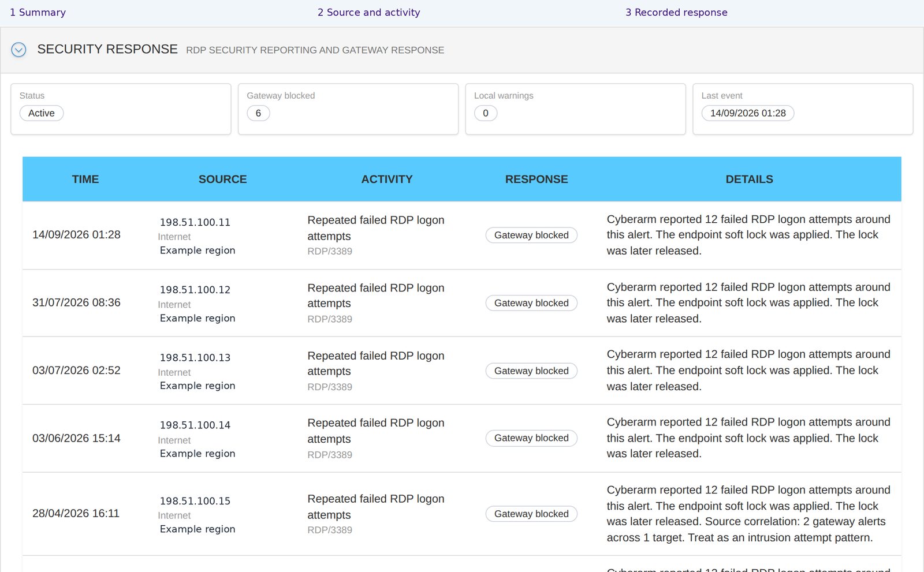Click Gateway blocked badge for 198.51.100.13
Image resolution: width=924 pixels, height=572 pixels.
[x=531, y=371]
